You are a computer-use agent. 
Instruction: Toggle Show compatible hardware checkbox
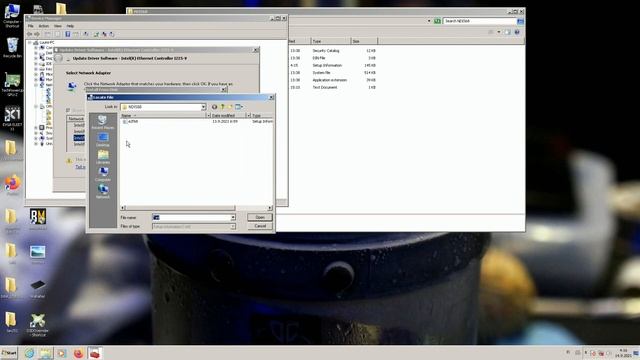click(x=68, y=110)
